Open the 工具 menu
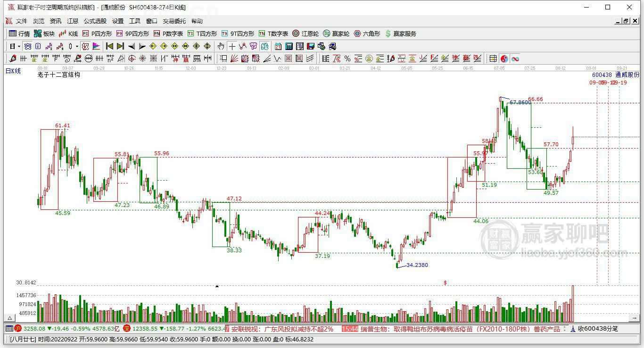The width and height of the screenshot is (644, 348). [x=135, y=21]
